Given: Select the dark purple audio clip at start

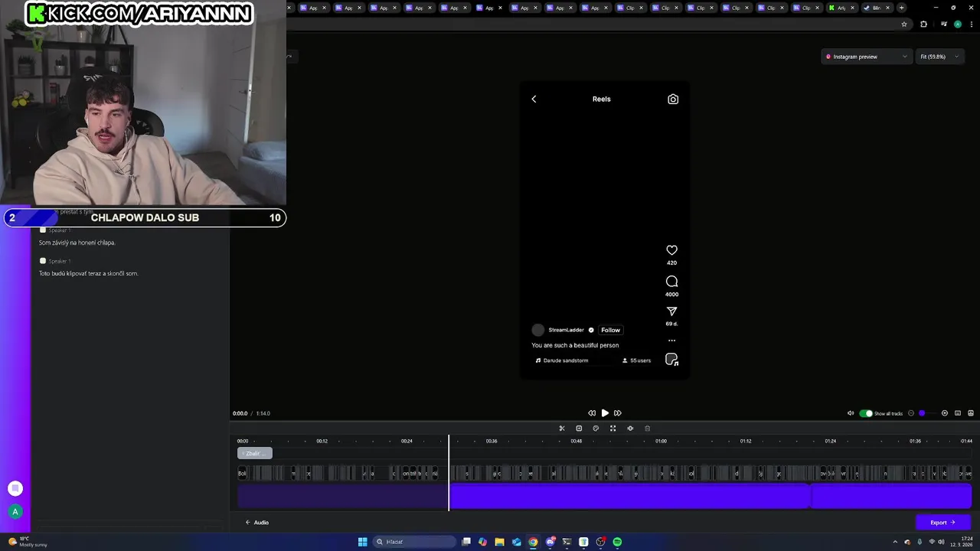Looking at the screenshot, I should click(x=342, y=497).
